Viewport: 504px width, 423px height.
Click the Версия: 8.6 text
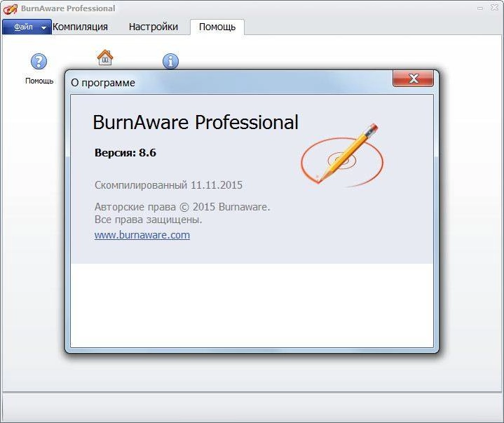(x=125, y=152)
